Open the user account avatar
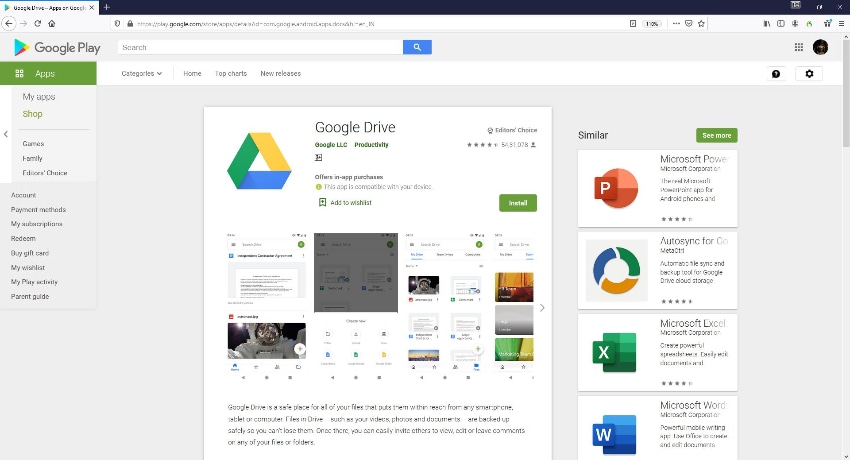This screenshot has height=460, width=850. (x=820, y=47)
